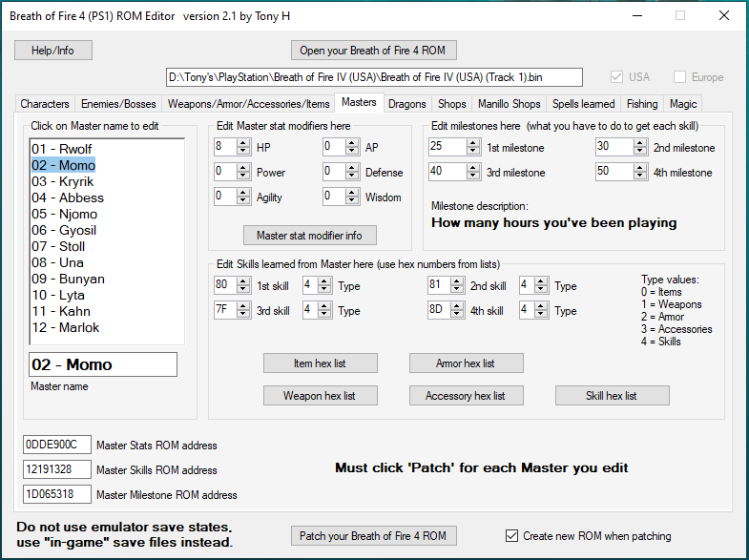The image size is (749, 560).
Task: Increase the 3rd skill hex value
Action: 243,306
